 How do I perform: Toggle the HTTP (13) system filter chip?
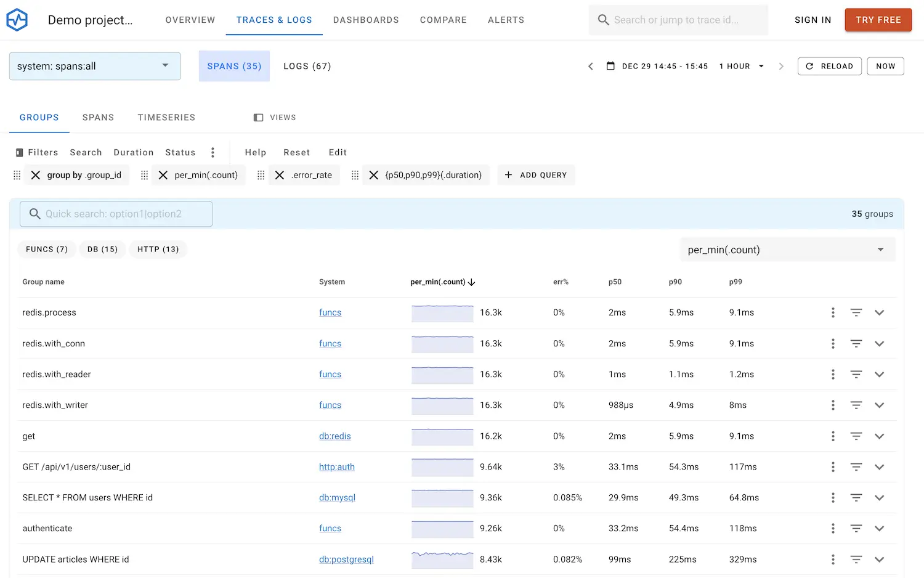(158, 249)
